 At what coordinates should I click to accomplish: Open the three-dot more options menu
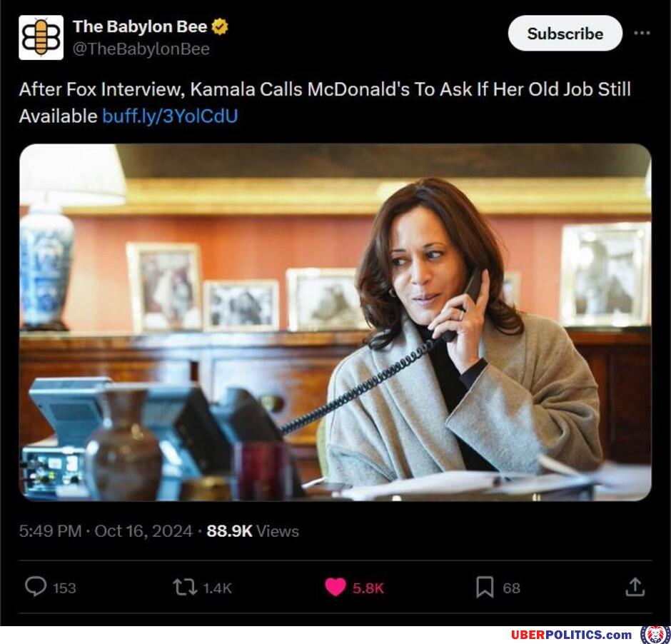642,33
